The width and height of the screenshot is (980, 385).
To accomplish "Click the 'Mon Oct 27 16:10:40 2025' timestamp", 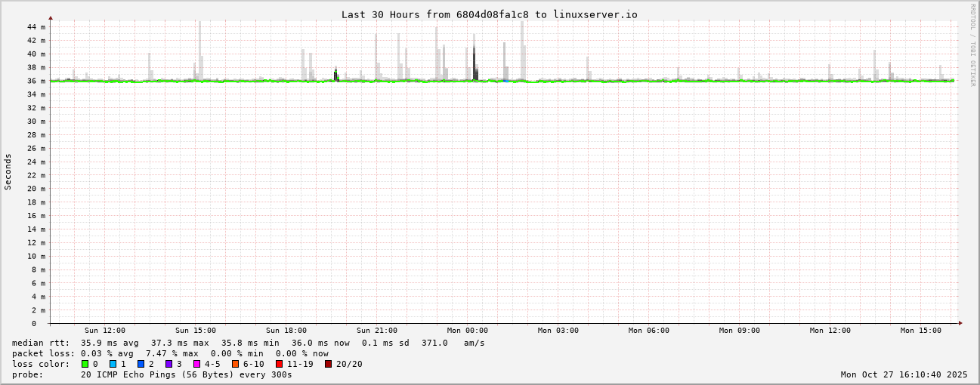I will 904,374.
